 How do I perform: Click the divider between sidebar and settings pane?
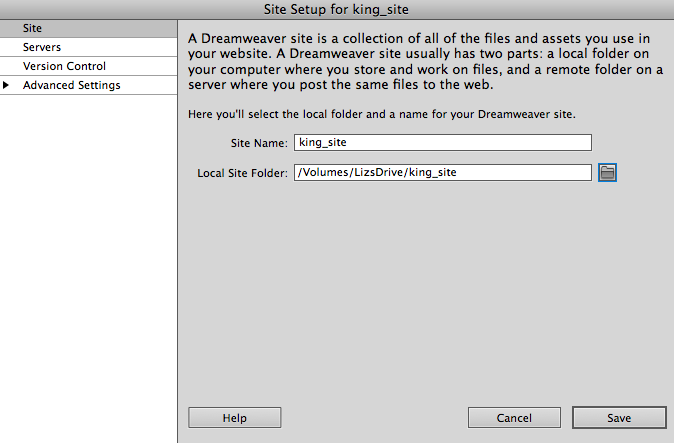coord(178,260)
